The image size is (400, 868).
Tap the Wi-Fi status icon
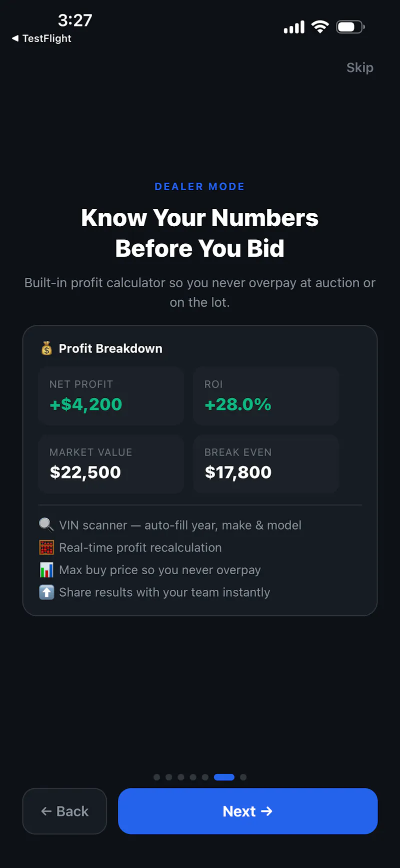320,27
